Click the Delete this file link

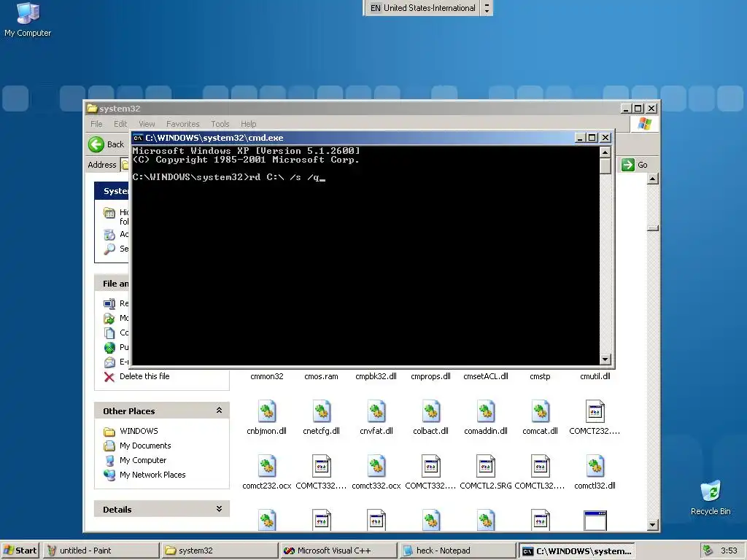(x=144, y=376)
